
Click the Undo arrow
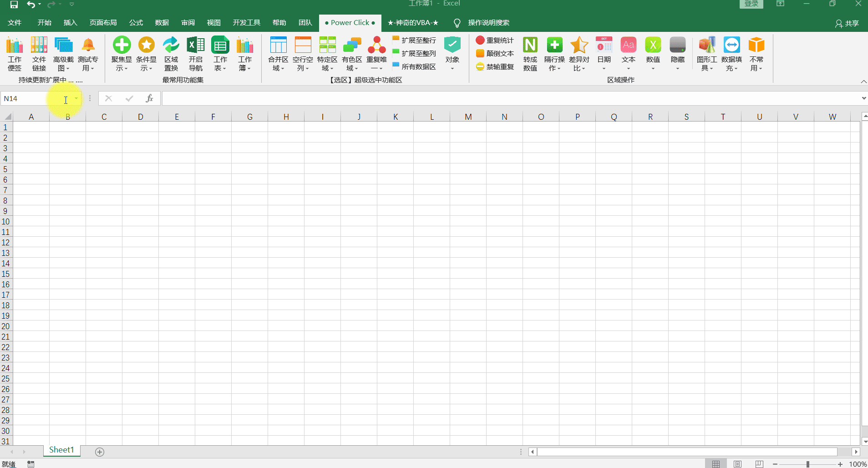pyautogui.click(x=30, y=4)
